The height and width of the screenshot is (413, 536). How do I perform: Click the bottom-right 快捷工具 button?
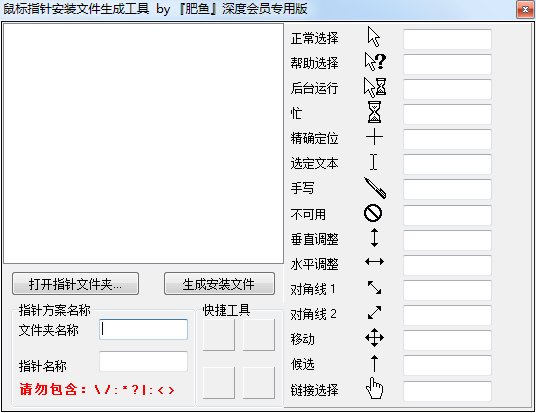pos(259,383)
